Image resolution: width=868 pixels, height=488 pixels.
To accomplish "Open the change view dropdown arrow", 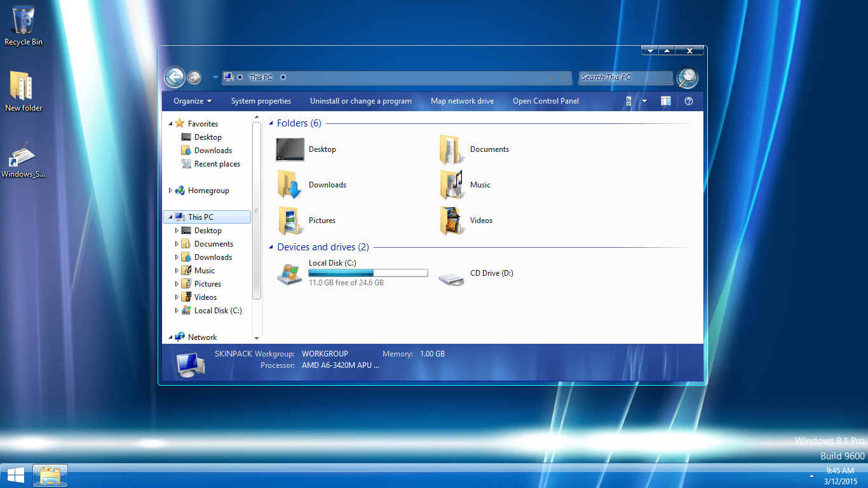I will click(644, 101).
